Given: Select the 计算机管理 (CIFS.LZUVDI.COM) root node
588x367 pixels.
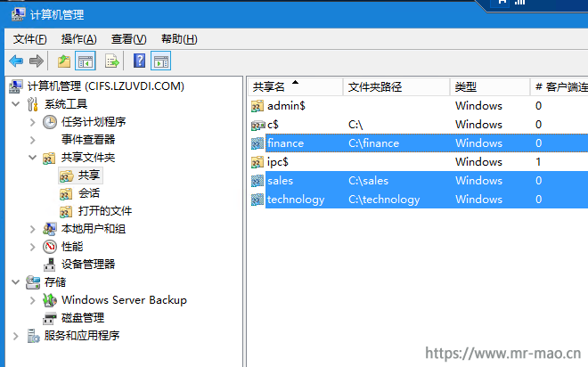Looking at the screenshot, I should tap(106, 86).
